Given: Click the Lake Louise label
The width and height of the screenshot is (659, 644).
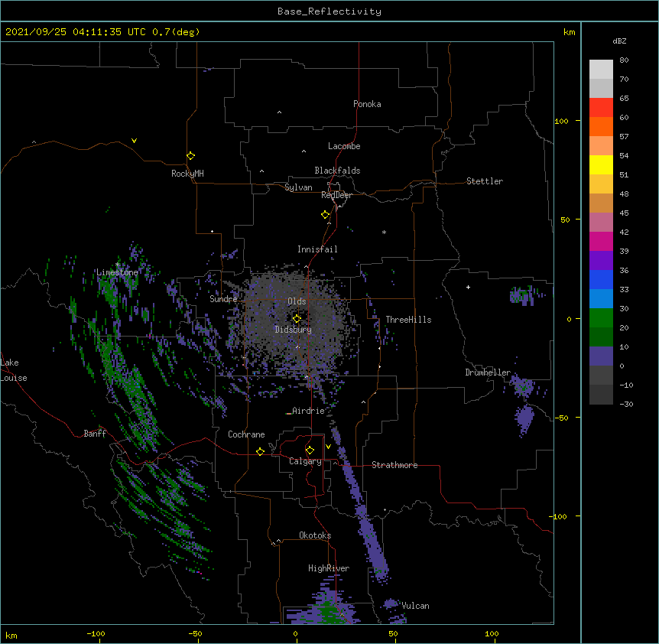Looking at the screenshot, I should pos(14,370).
